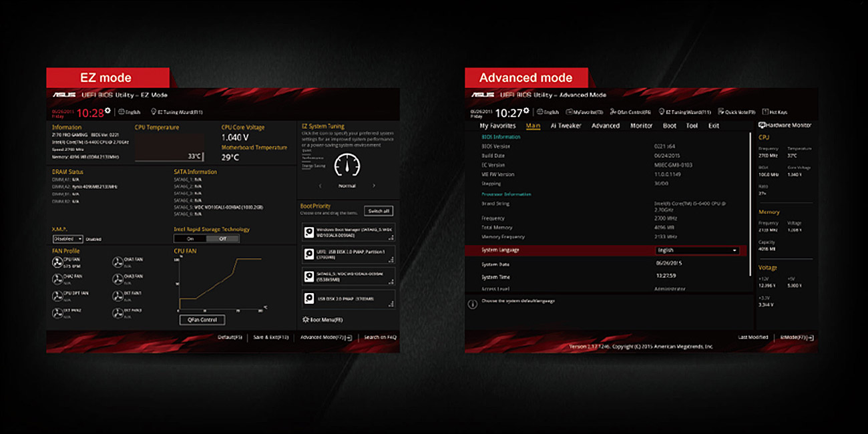This screenshot has height=434, width=868.
Task: Select UEFI USB DISK 2.0 boot entry icon
Action: (x=309, y=254)
